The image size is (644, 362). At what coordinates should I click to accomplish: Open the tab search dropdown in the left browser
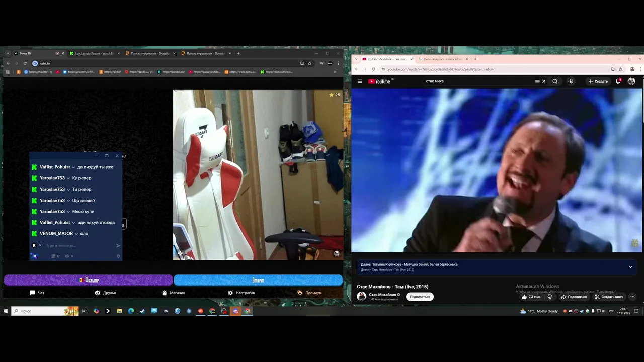8,53
